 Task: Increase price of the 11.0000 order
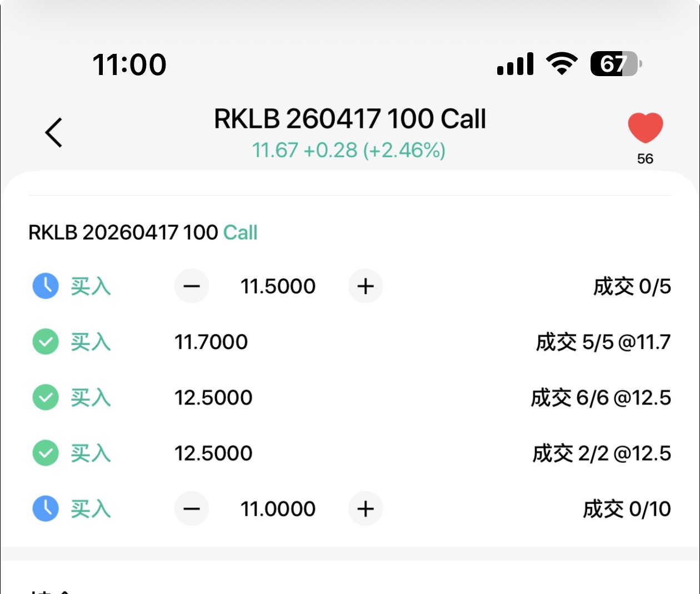365,508
